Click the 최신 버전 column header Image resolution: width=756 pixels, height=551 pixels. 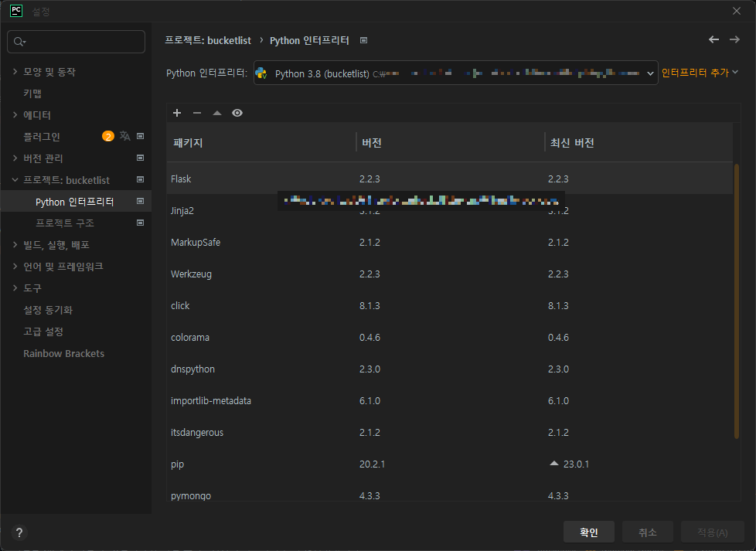(x=639, y=143)
